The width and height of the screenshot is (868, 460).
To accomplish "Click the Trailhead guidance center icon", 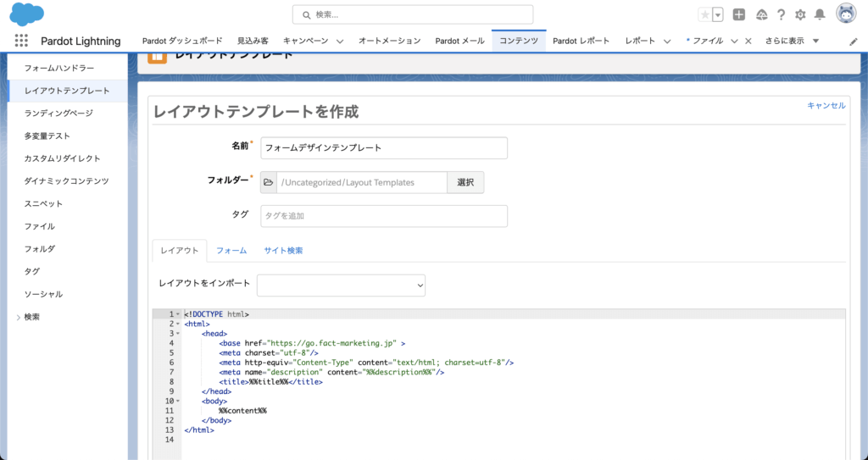I will 760,14.
